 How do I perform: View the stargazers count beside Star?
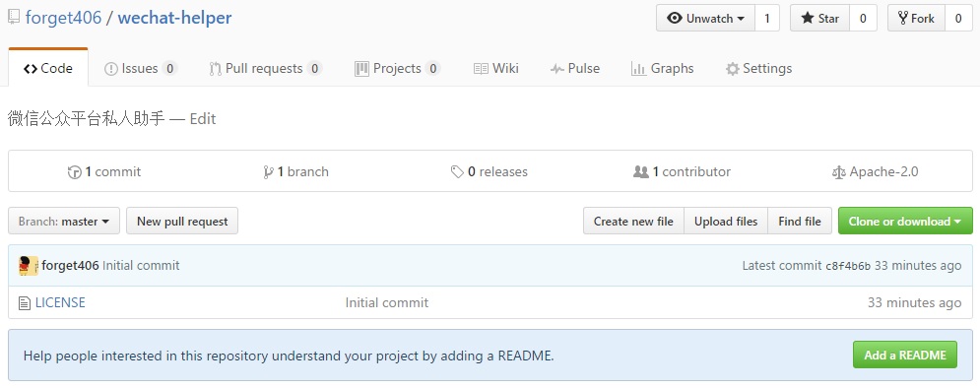click(x=863, y=18)
